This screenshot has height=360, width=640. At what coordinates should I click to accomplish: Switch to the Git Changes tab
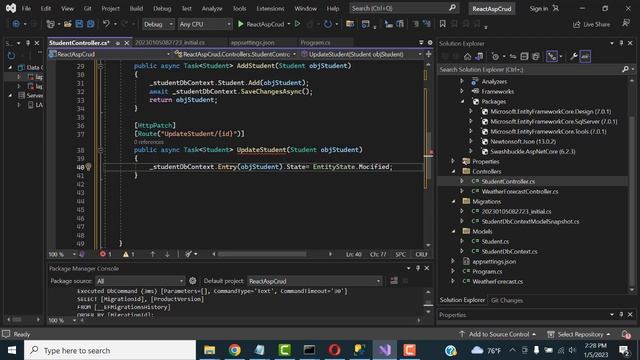click(507, 300)
